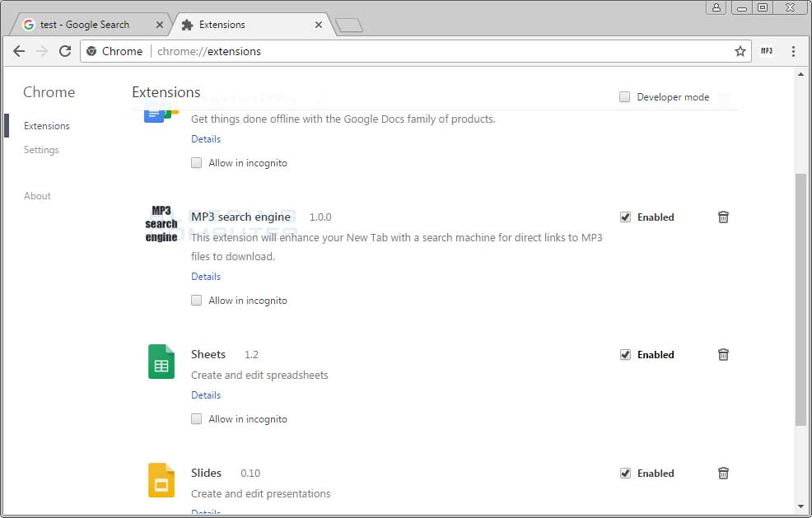The image size is (812, 518).
Task: Close the Extensions tab
Action: (x=319, y=25)
